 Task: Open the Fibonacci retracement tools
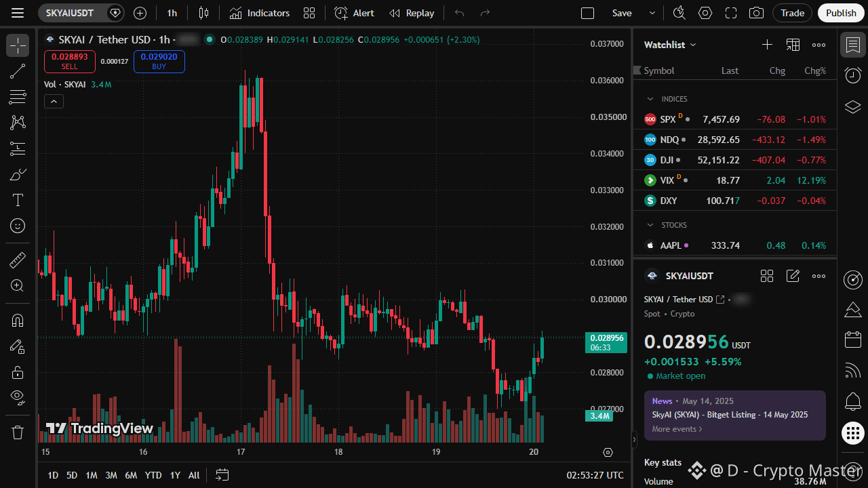(x=18, y=97)
